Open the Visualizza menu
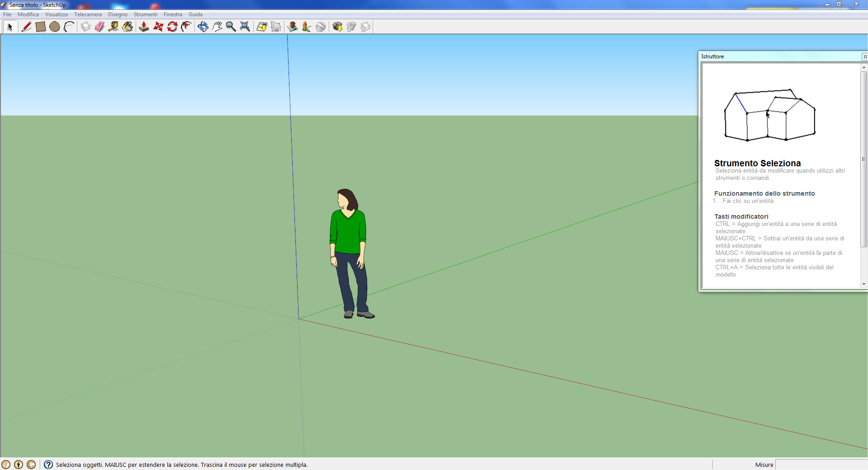Viewport: 868px width, 470px height. [56, 14]
